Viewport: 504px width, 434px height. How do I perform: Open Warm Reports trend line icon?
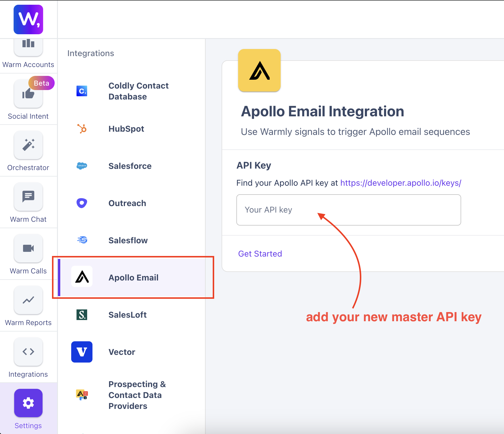pos(28,300)
